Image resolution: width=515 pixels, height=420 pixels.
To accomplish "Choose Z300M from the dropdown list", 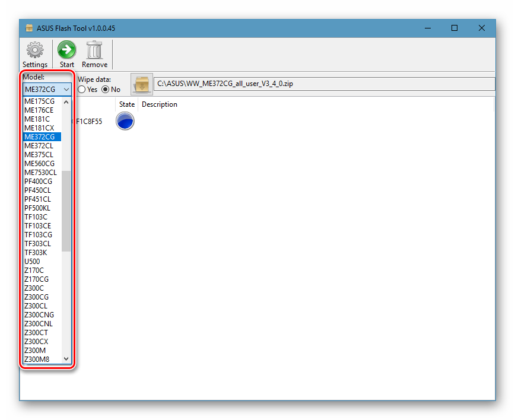I will point(42,350).
